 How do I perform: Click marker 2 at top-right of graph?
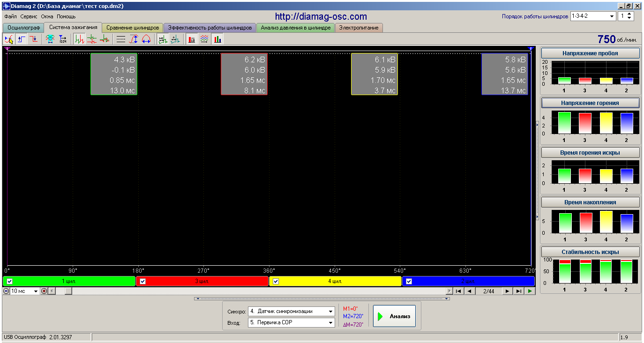tap(531, 48)
